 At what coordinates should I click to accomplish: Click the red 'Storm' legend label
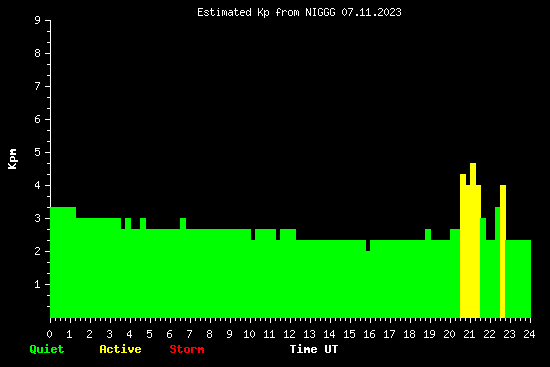[x=187, y=349]
